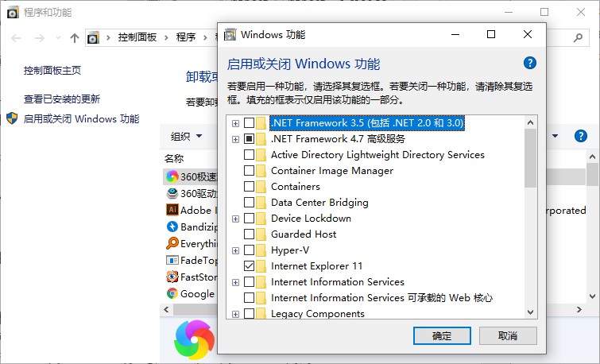600x364 pixels.
Task: Click the 360 browser icon in program list
Action: (172, 176)
